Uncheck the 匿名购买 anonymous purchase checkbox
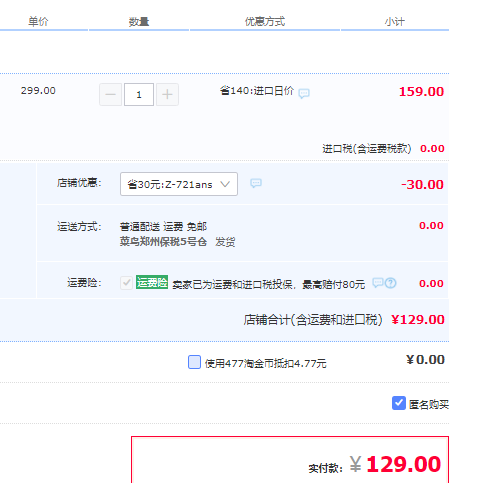Screen dimensions: 484x483 coord(399,403)
